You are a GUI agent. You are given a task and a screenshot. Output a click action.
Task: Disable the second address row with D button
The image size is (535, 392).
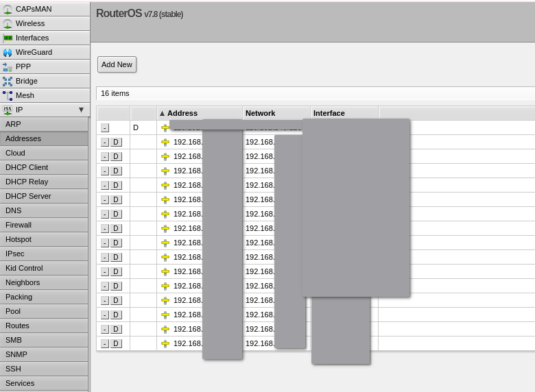pos(116,142)
